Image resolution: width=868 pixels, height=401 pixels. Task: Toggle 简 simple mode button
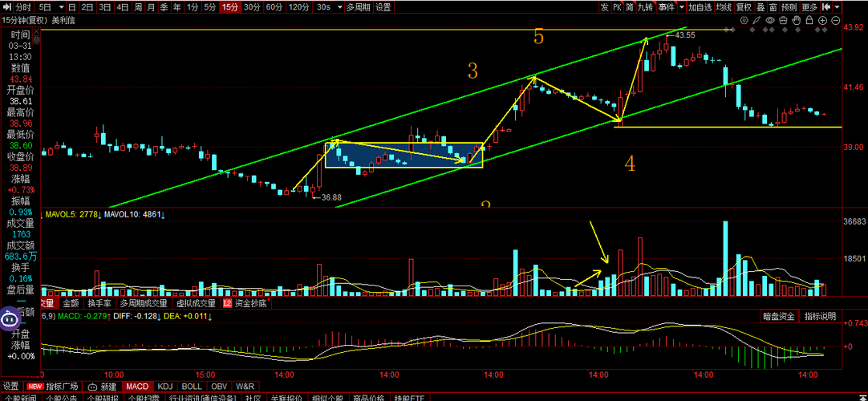630,7
